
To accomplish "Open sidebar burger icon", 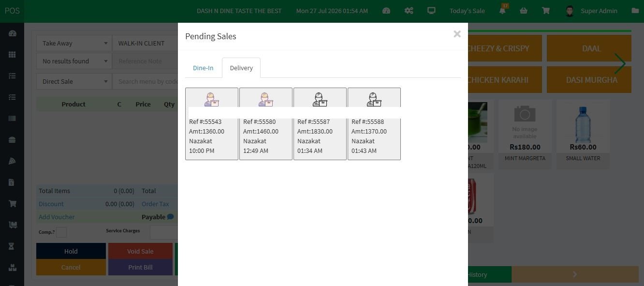I will [x=13, y=140].
